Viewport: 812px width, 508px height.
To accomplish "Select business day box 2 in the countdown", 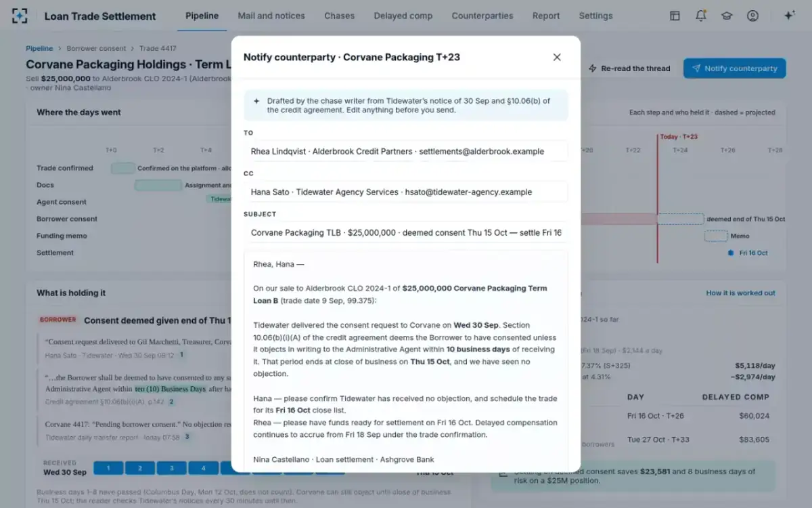I will tap(140, 468).
